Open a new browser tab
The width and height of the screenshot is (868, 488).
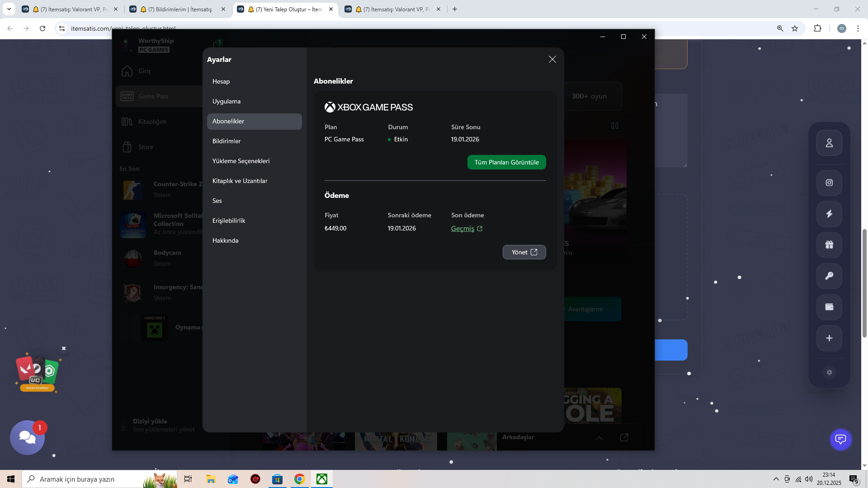(455, 9)
